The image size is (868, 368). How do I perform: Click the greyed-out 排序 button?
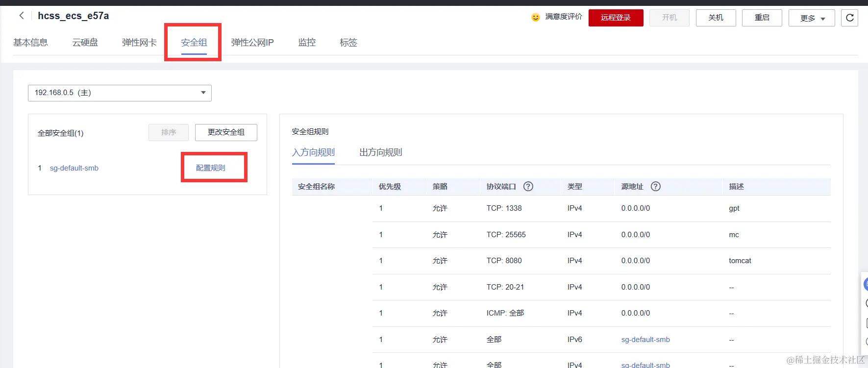pos(169,132)
